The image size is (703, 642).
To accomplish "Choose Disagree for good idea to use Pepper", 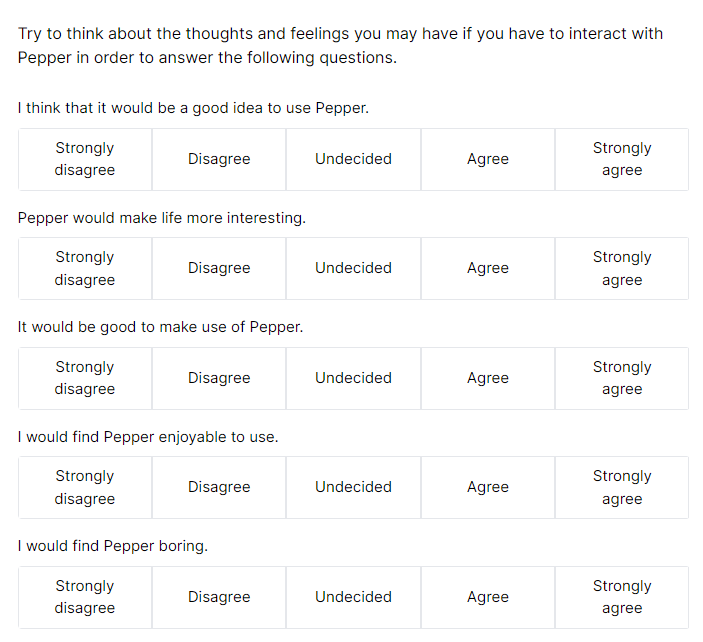I will pos(219,159).
